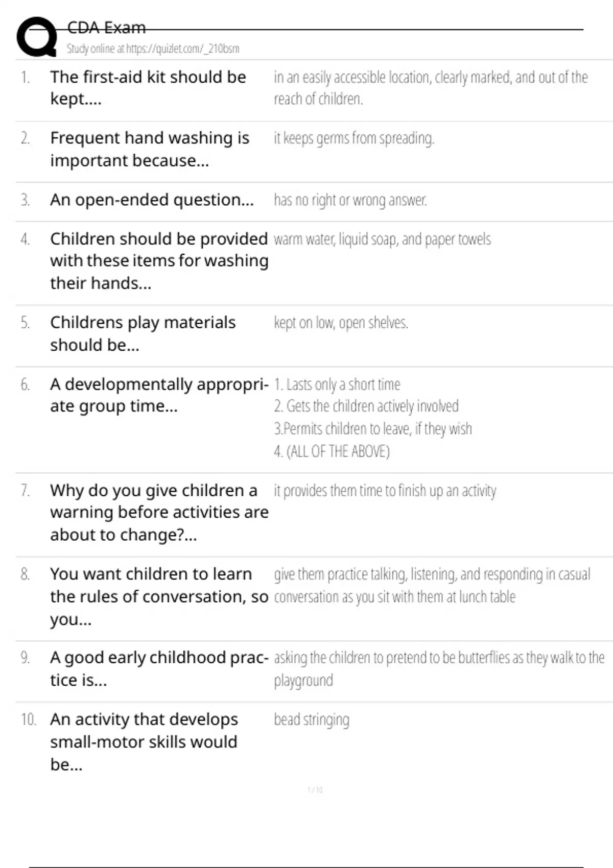The width and height of the screenshot is (613, 868).
Task: Click the 'bead stringing' answer
Action: pos(312,720)
